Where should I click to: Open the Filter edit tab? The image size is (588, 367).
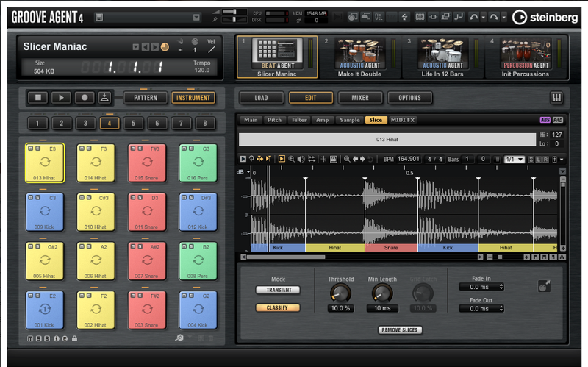coord(299,120)
